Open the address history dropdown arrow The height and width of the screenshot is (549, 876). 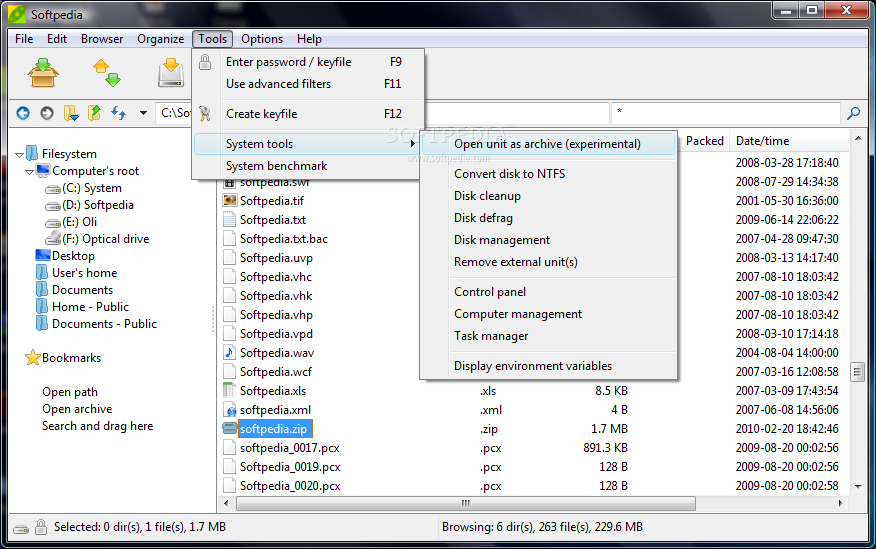143,113
